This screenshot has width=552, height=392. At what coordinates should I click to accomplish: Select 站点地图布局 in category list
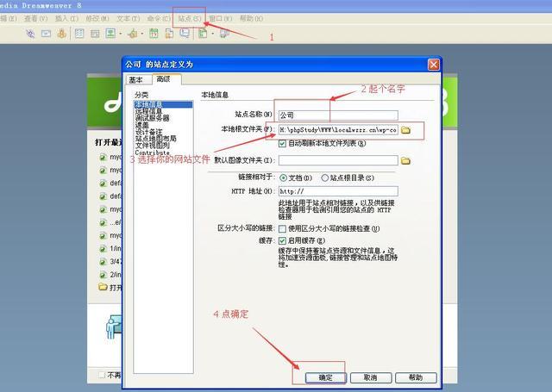pyautogui.click(x=155, y=139)
